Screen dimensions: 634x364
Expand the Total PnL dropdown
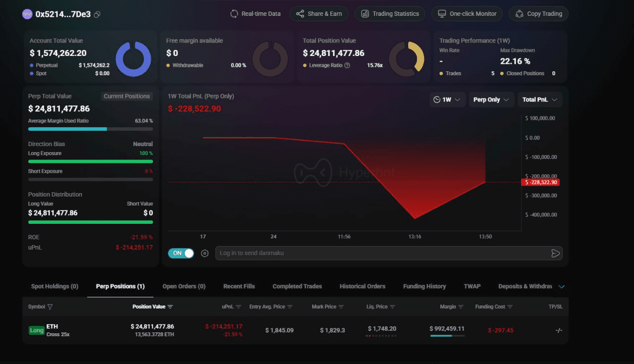click(x=540, y=100)
